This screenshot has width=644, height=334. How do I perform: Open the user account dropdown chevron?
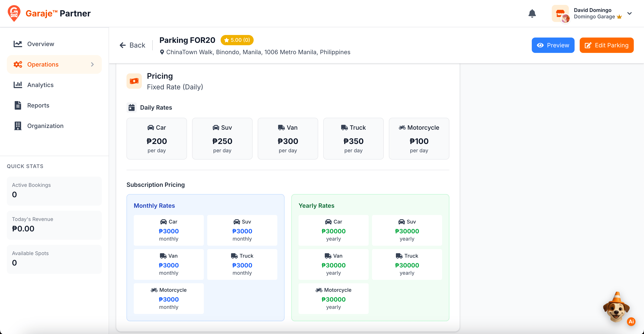(x=630, y=13)
